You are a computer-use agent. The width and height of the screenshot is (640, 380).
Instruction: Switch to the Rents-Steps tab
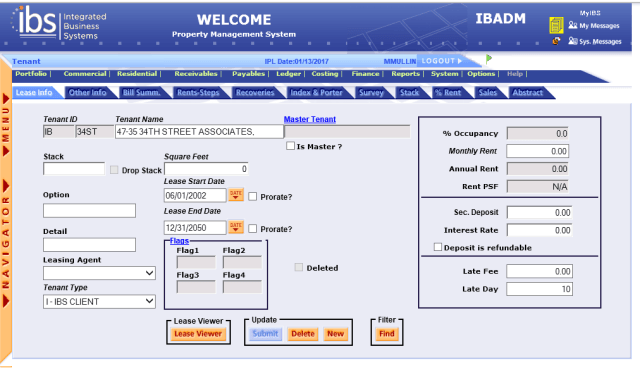198,93
